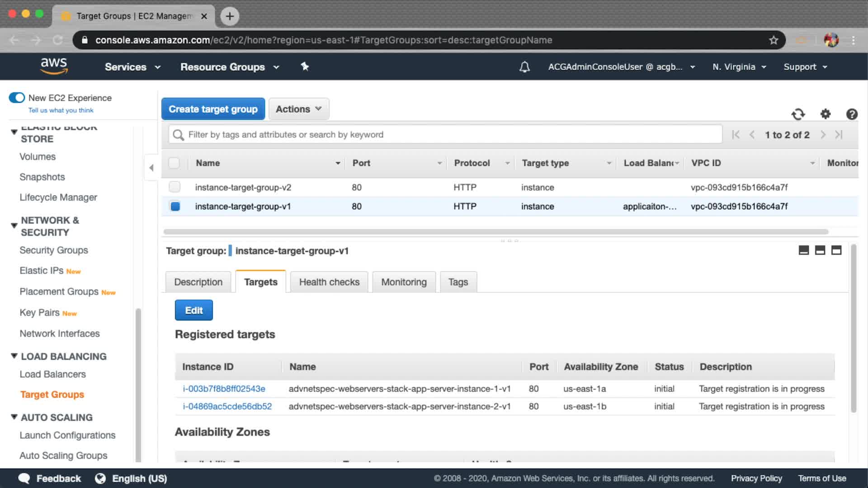
Task: Click the filter by tags search field
Action: pos(445,135)
